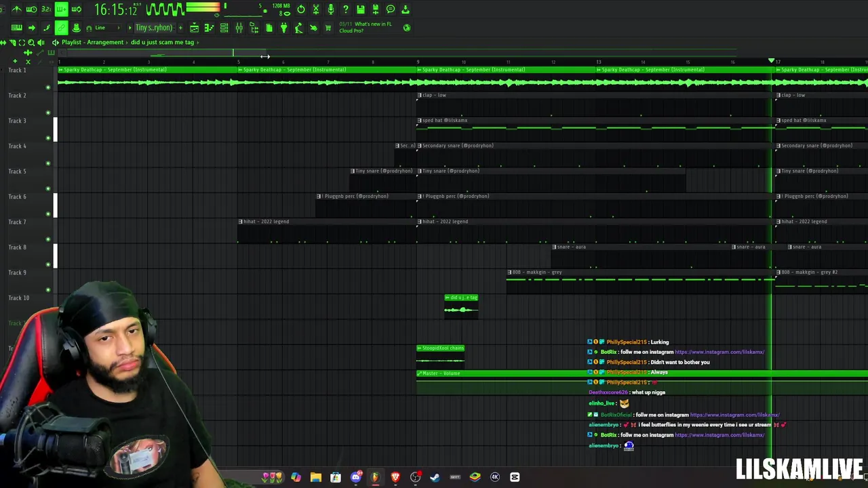The image size is (868, 488).
Task: Open the shopping cart store icon
Action: click(x=329, y=28)
